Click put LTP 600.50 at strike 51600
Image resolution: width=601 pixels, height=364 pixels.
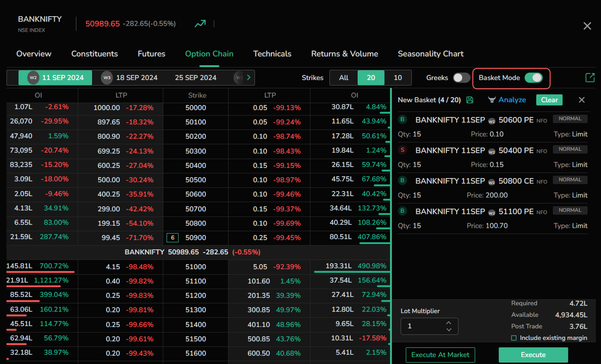click(259, 353)
